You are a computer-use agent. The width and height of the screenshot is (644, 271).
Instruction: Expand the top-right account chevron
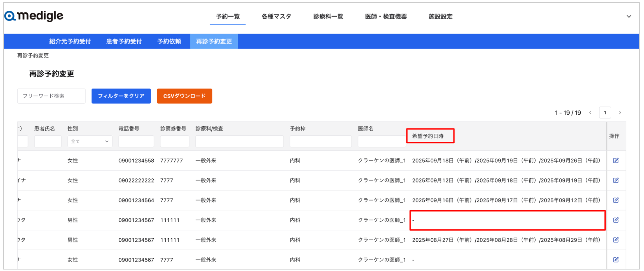click(629, 16)
